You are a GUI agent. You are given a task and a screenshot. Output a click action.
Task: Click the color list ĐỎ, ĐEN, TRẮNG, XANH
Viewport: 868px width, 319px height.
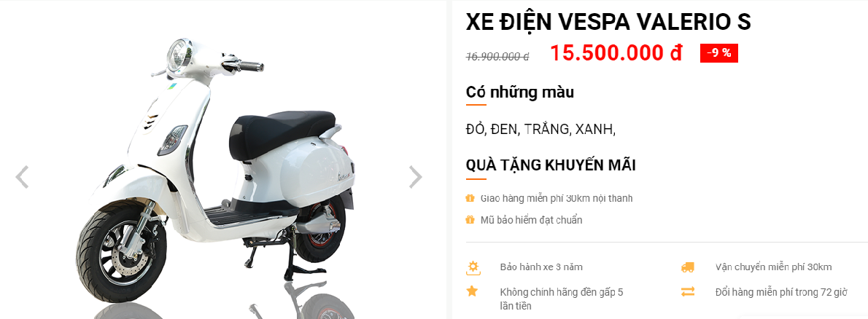click(x=540, y=130)
